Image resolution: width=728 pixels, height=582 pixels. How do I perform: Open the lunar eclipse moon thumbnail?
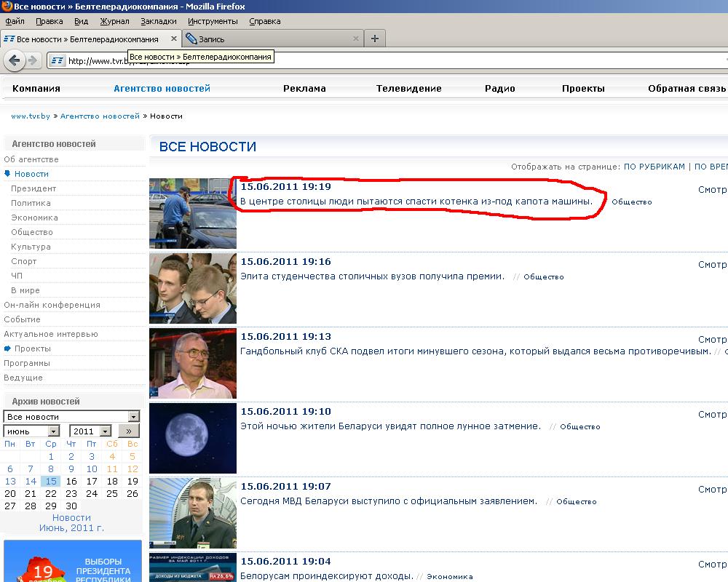(193, 438)
